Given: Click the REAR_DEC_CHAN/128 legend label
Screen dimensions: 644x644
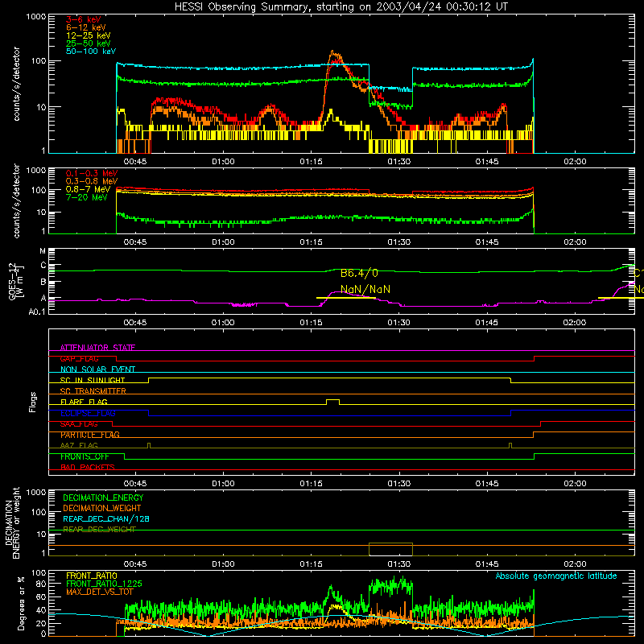Looking at the screenshot, I should pos(106,518).
